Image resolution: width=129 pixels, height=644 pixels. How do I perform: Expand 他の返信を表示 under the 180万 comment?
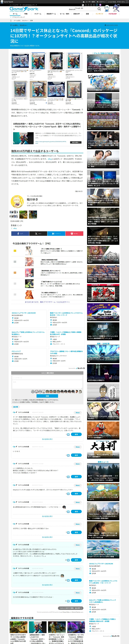pyautogui.click(x=47, y=537)
